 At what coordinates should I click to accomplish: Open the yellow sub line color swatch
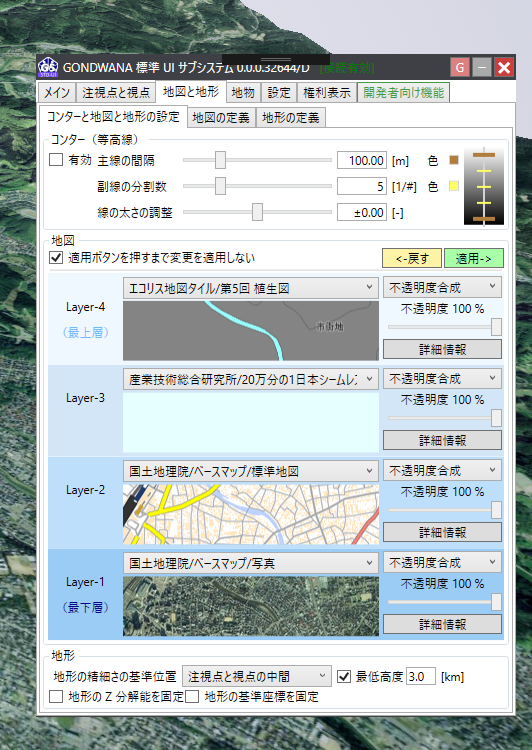[454, 186]
